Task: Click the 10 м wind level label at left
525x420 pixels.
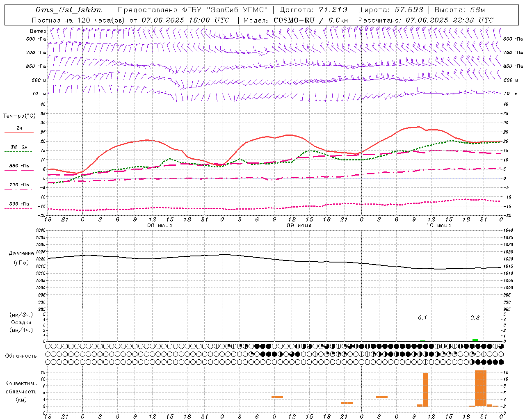Action: point(39,94)
